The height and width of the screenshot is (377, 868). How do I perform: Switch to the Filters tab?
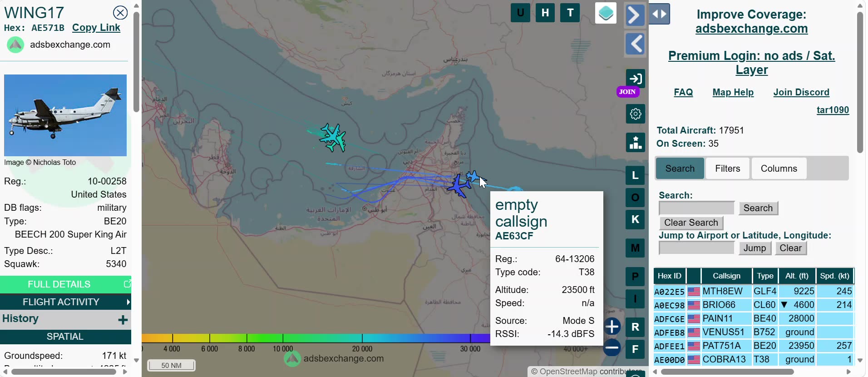727,169
